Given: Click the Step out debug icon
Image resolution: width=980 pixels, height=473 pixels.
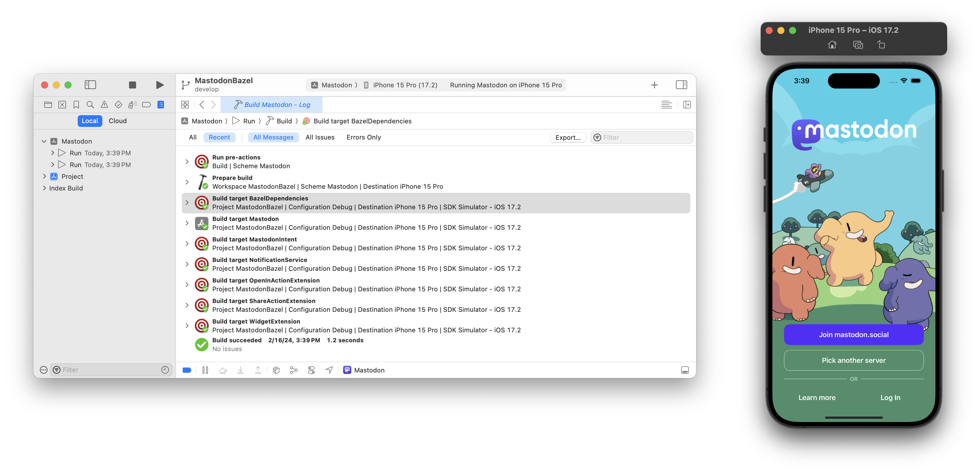Looking at the screenshot, I should [x=258, y=370].
